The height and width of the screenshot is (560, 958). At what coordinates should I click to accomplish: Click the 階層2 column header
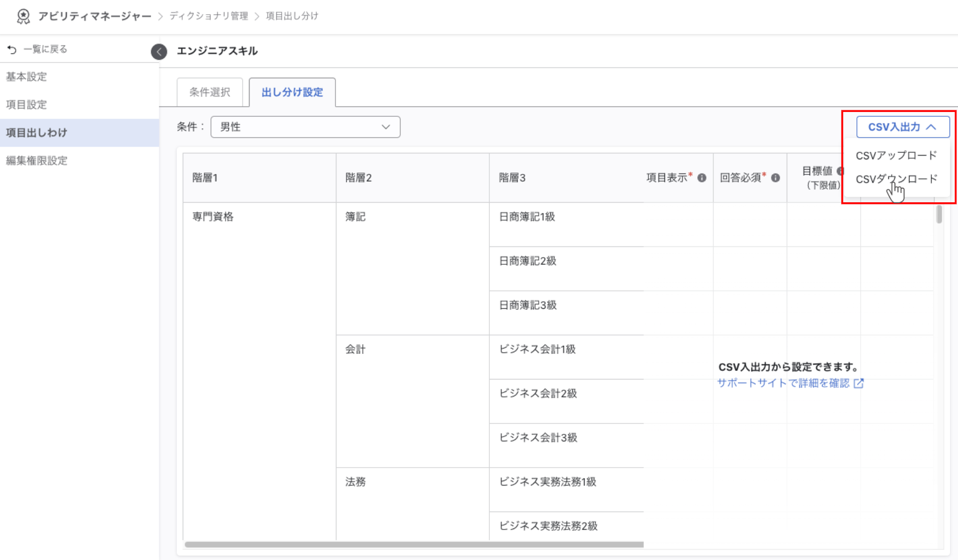413,178
